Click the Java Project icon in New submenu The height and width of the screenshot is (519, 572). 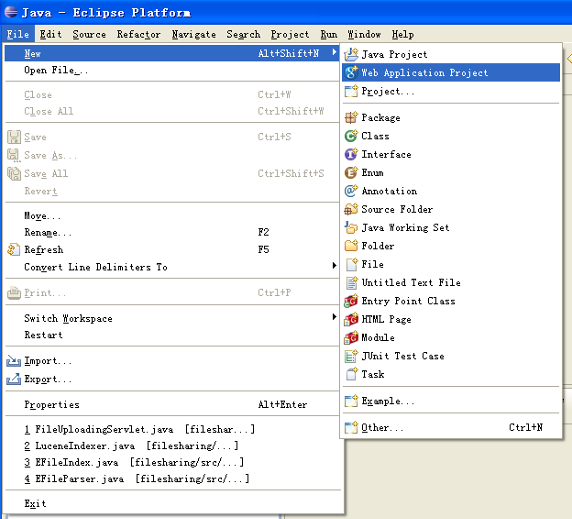tap(351, 54)
